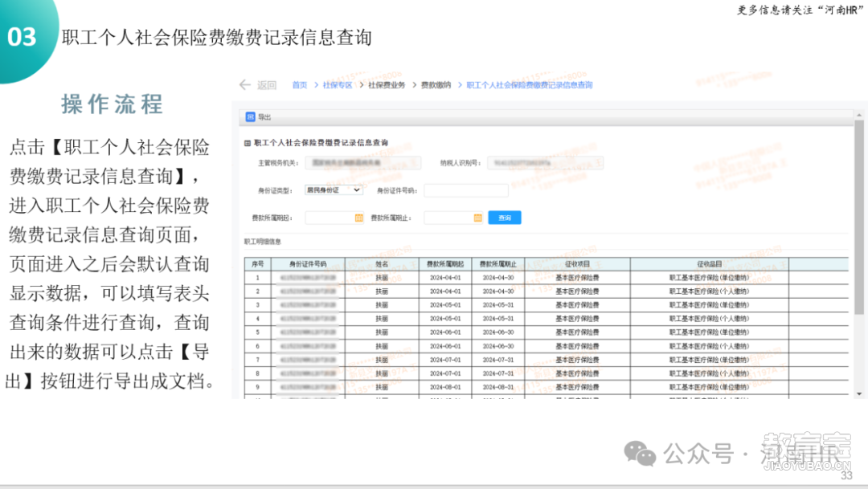868x489 pixels.
Task: Click the 主管税务机关 field
Action: click(x=364, y=163)
